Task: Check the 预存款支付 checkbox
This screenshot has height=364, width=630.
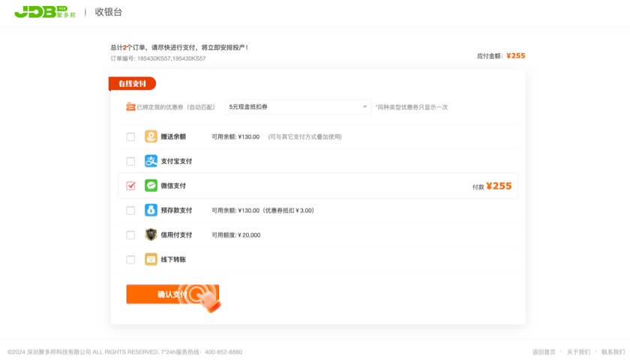Action: tap(130, 210)
